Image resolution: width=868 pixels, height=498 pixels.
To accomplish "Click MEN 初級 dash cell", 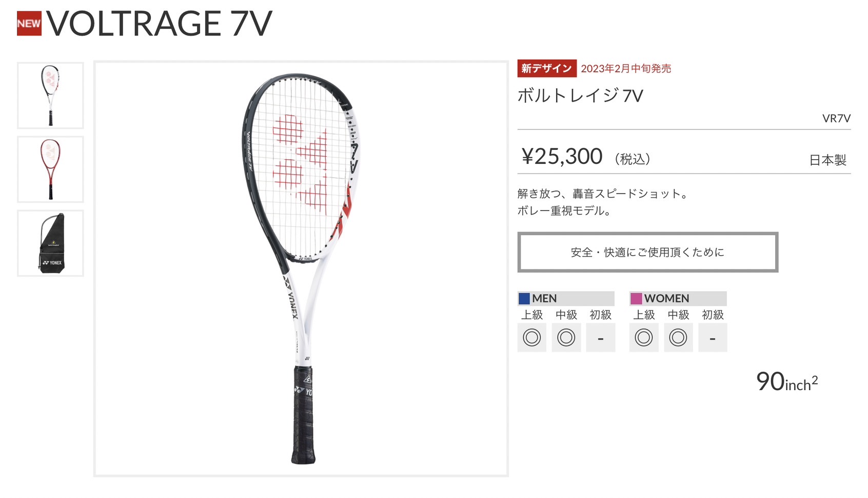I will [601, 337].
